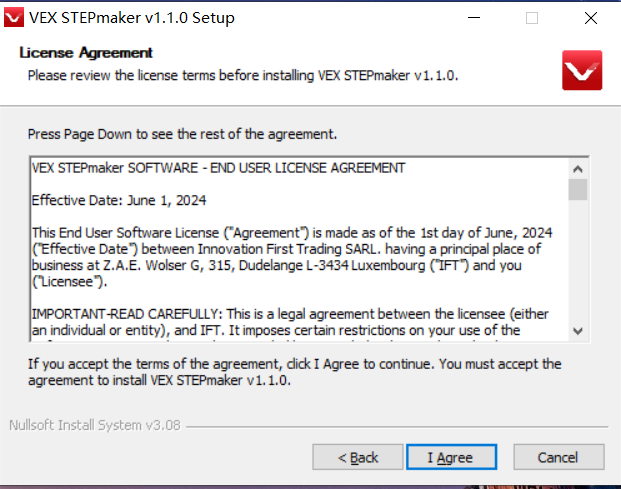
Task: Minimize the setup window
Action: coord(475,17)
